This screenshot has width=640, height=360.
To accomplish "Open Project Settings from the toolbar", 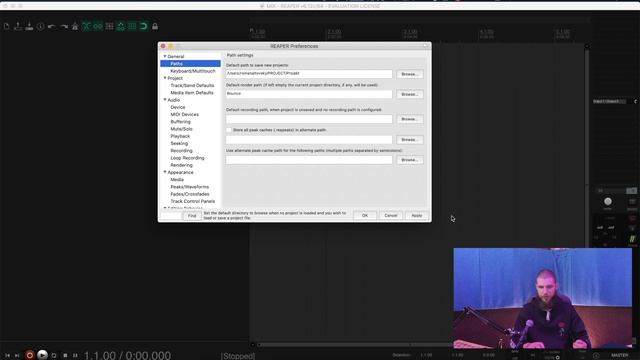I will click(40, 27).
